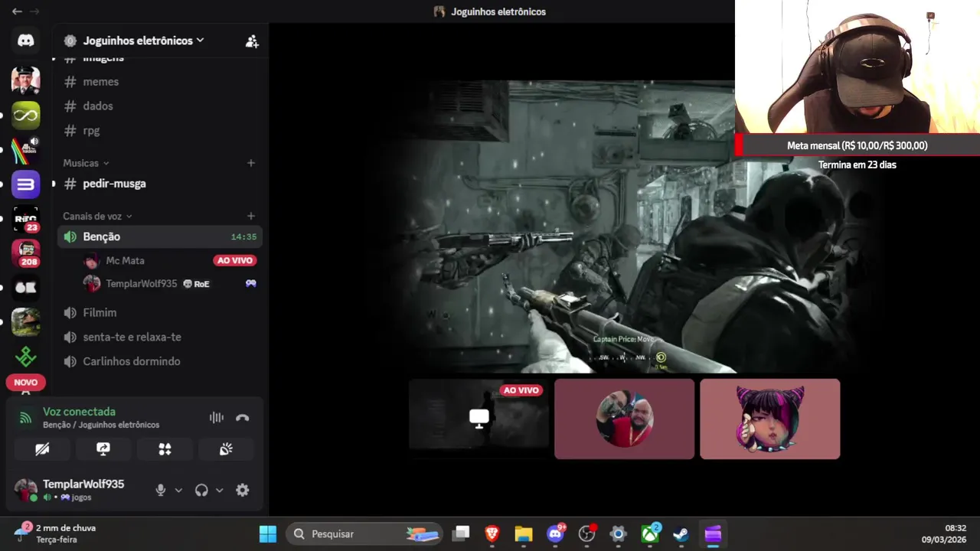Image resolution: width=980 pixels, height=551 pixels.
Task: Open Windows Start menu
Action: [268, 533]
